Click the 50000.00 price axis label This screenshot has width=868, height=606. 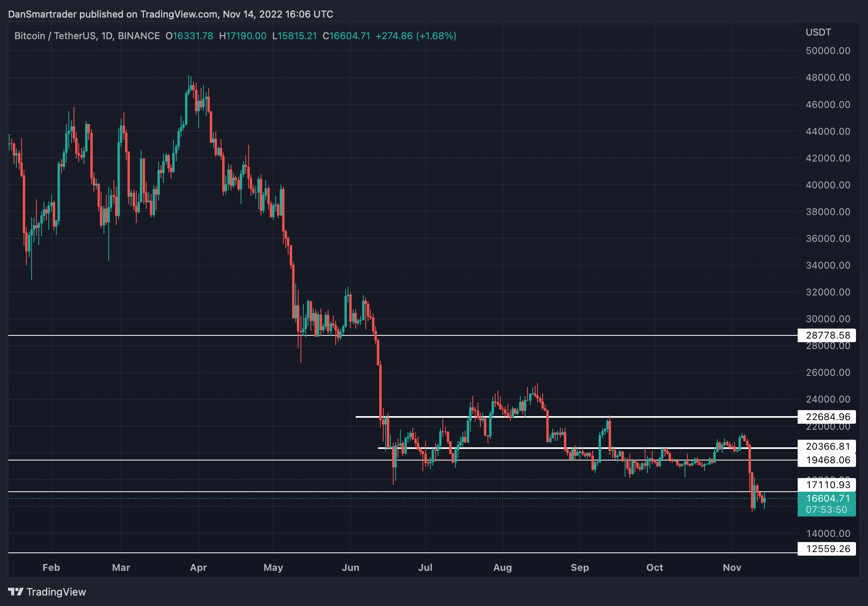pyautogui.click(x=828, y=51)
